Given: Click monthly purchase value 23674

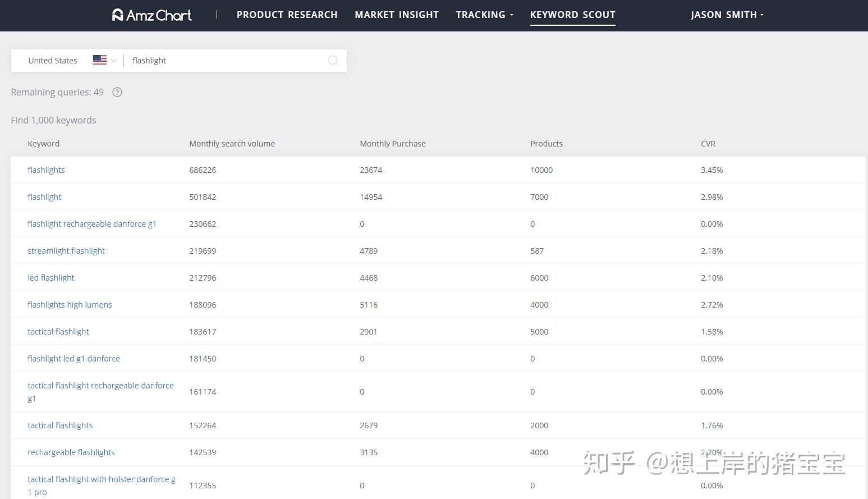Looking at the screenshot, I should point(371,170).
